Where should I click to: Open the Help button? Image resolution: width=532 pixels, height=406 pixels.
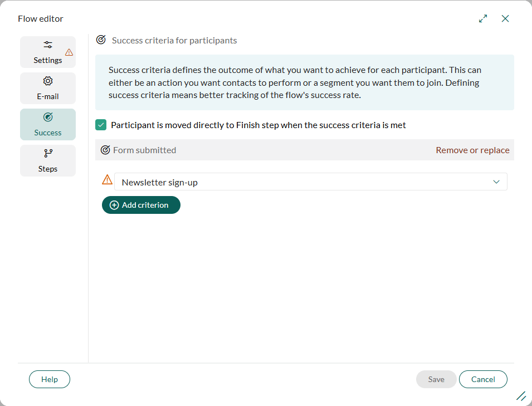[50, 379]
